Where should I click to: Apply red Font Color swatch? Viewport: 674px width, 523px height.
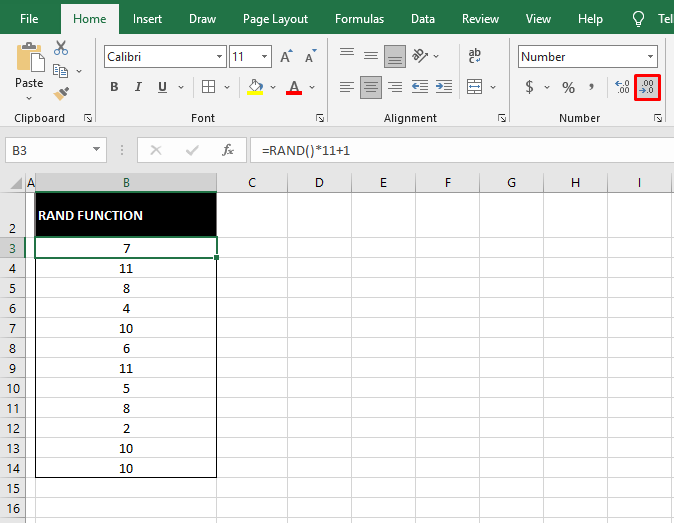click(294, 87)
